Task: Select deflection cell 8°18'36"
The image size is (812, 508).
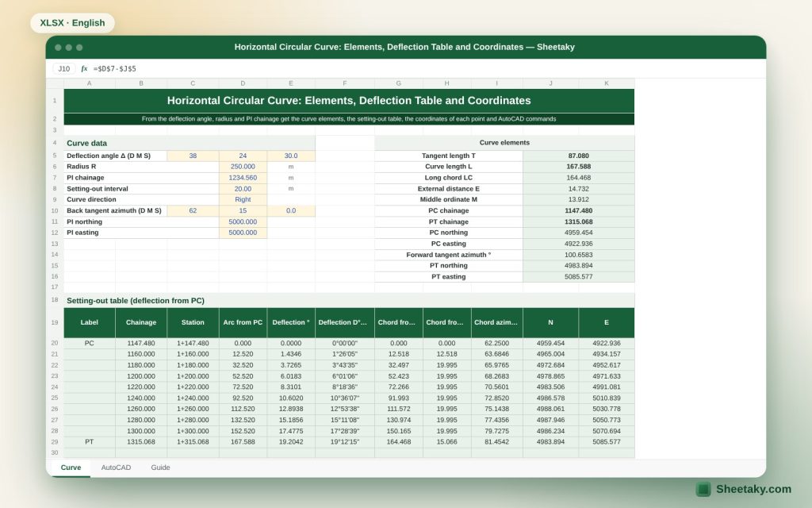Action: pos(344,387)
